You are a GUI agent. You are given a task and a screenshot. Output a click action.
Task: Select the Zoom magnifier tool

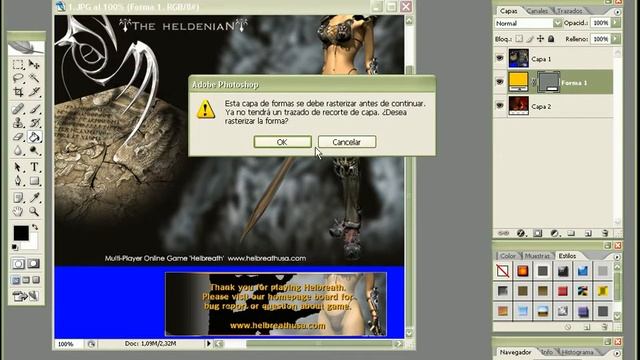tap(34, 211)
